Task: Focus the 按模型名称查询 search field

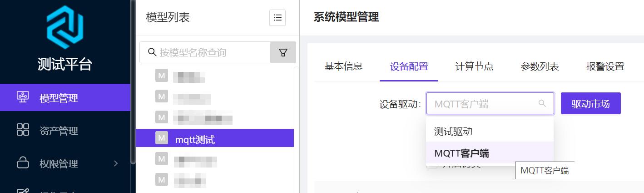Action: click(205, 52)
